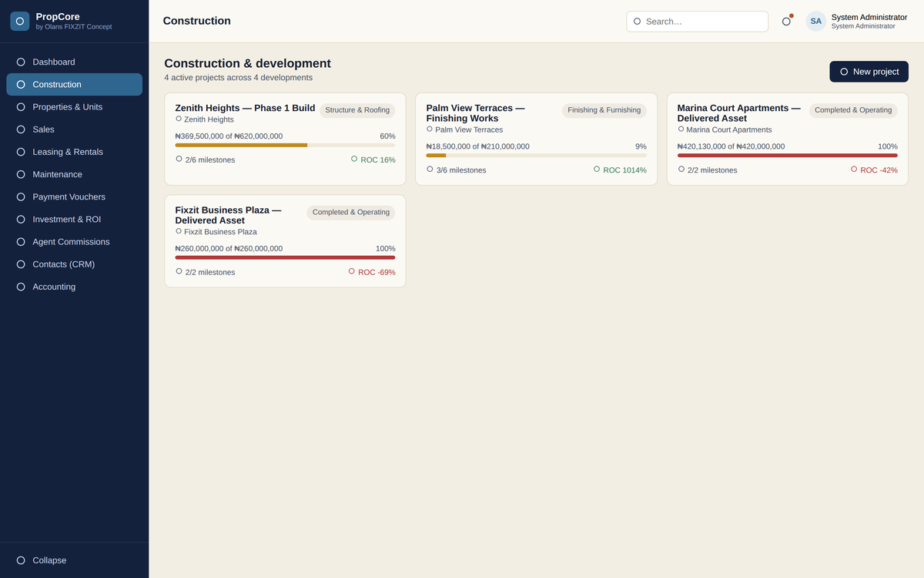The image size is (924, 578).
Task: Click the milestones icon on Zenith Heights card
Action: (179, 159)
